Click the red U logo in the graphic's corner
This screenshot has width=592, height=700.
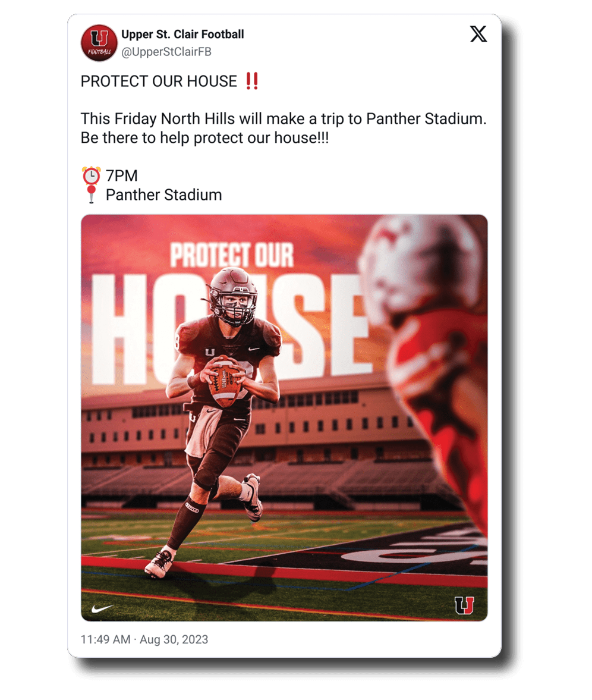(x=464, y=605)
